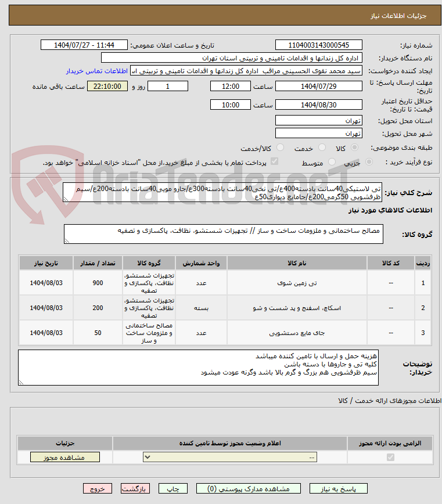Click the جزئیات اطلاعات نیاز page title
Viewport: 442px width, 504px height.
(x=398, y=16)
